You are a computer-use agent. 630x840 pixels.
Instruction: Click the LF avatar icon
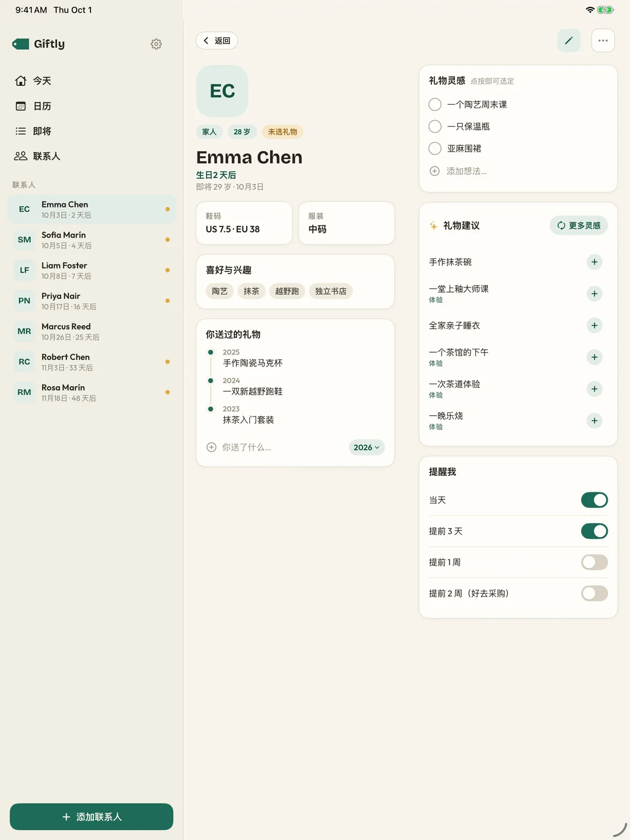click(24, 270)
